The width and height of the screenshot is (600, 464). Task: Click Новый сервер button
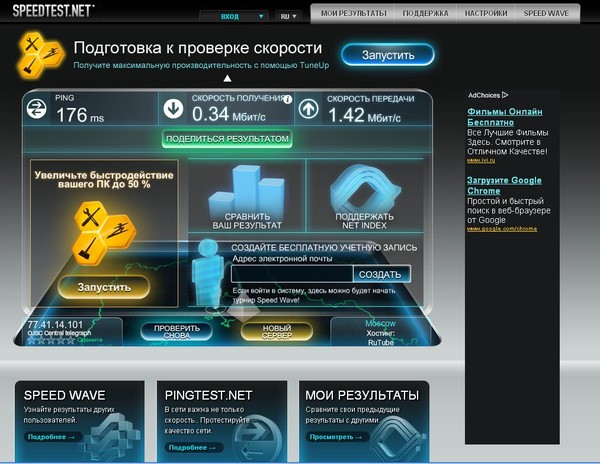(x=277, y=332)
